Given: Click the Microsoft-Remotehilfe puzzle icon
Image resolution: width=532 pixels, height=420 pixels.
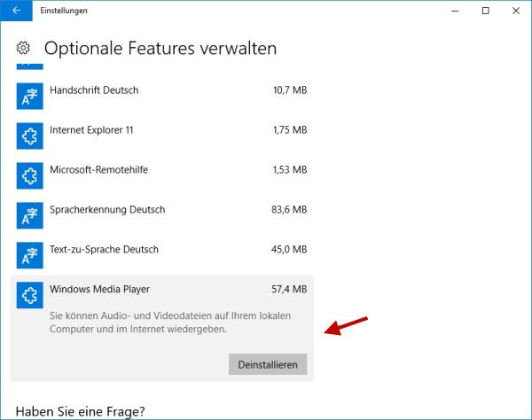Looking at the screenshot, I should [30, 176].
